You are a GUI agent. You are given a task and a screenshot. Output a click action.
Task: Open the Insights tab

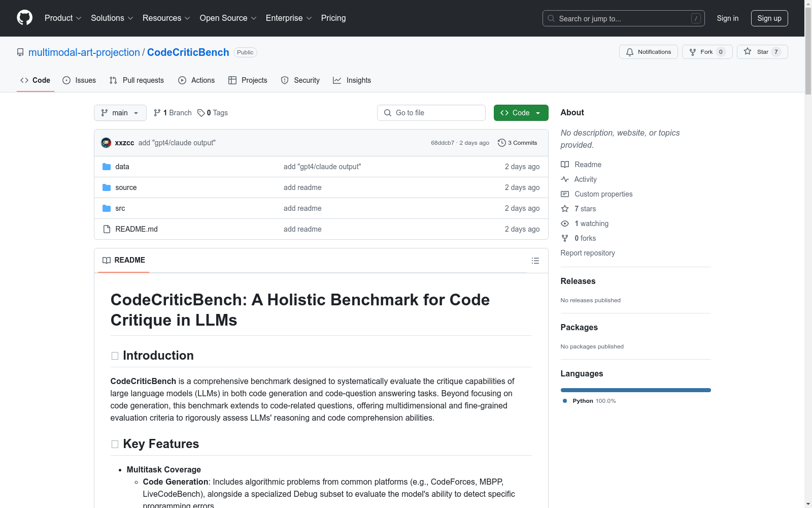(352, 80)
